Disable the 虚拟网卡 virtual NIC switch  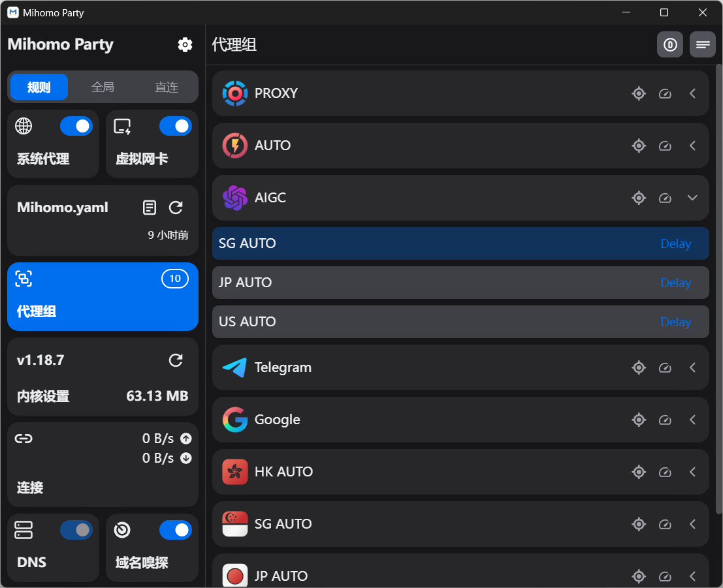click(175, 126)
